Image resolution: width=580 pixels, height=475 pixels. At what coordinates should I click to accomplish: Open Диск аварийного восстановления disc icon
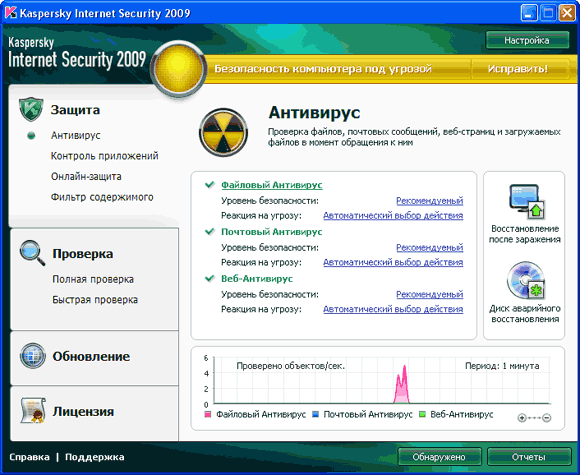tap(526, 281)
